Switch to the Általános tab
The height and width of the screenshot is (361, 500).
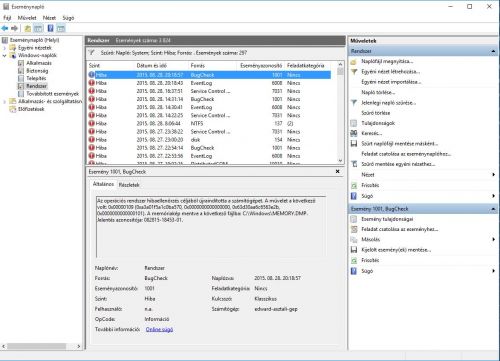(x=103, y=184)
